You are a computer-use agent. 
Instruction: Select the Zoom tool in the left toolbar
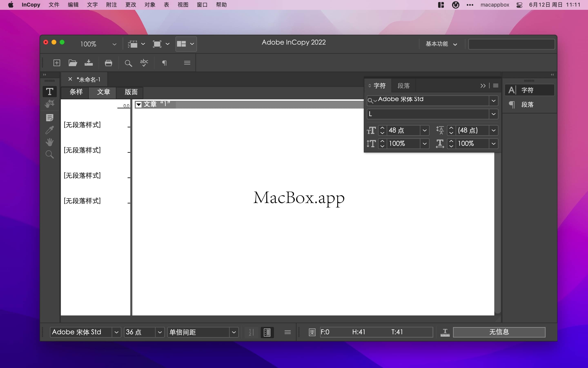tap(50, 155)
